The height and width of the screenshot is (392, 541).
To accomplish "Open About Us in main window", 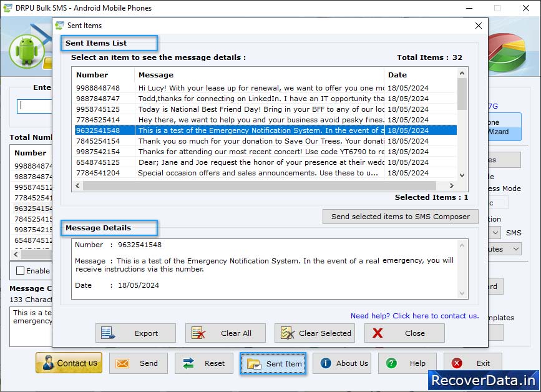I will click(x=341, y=363).
